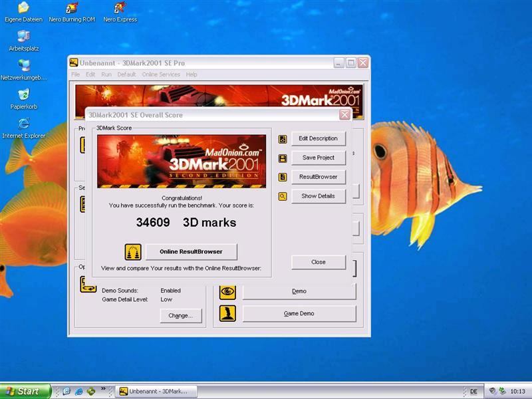
Task: Start the Game Demo button
Action: [299, 314]
